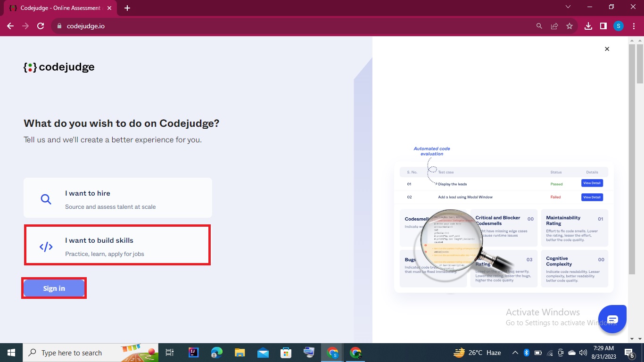Open the Windows Start menu
This screenshot has width=644, height=362.
pos(11,353)
